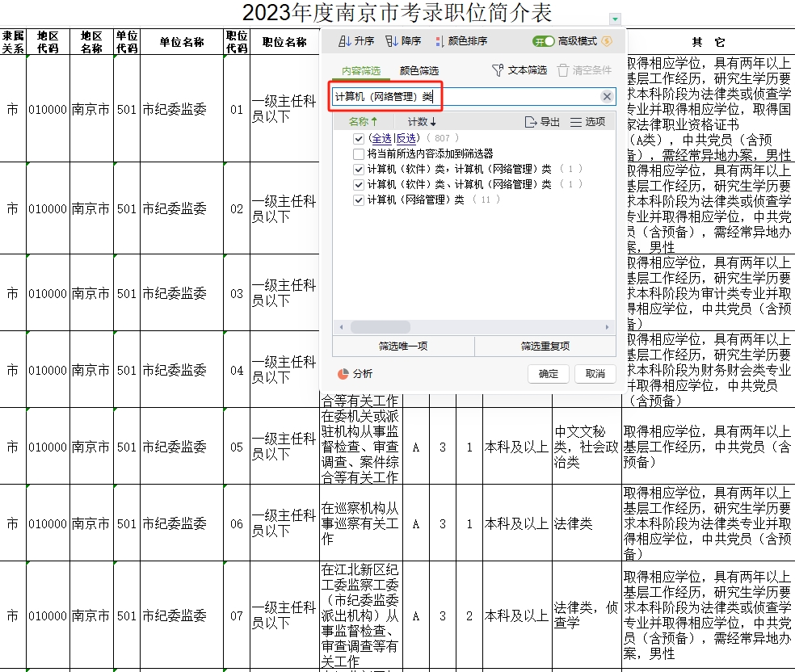This screenshot has height=672, width=795.
Task: Open 文本筛选 filter options
Action: pos(519,70)
